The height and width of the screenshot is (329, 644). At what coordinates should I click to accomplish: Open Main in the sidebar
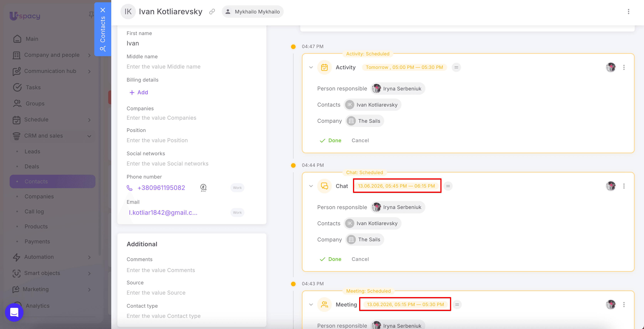coord(32,39)
